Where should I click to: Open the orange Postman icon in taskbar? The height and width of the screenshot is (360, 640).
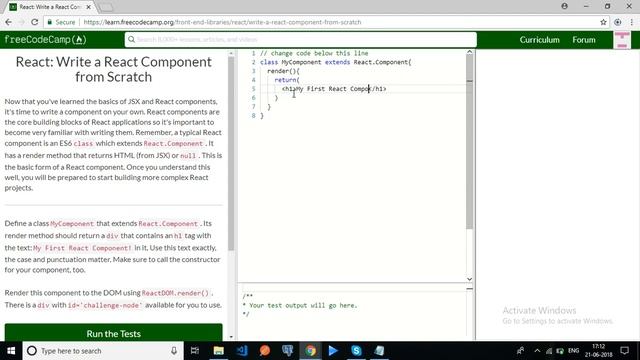[x=264, y=351]
